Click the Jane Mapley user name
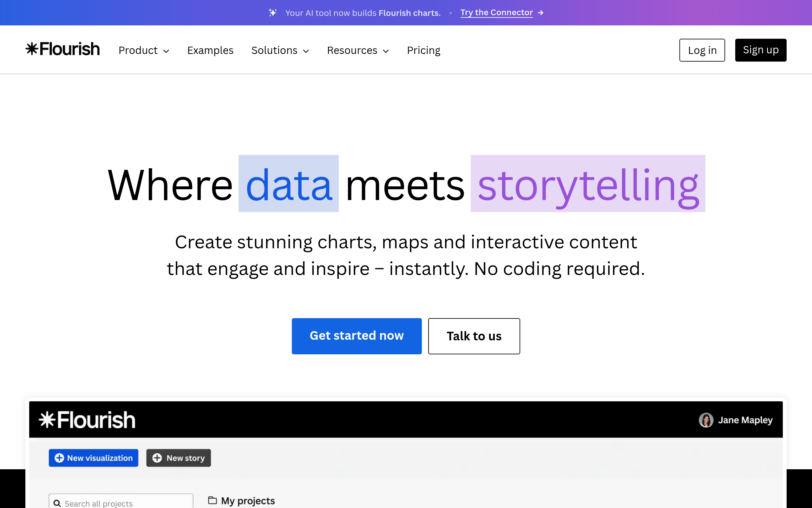The width and height of the screenshot is (812, 508). [x=745, y=420]
